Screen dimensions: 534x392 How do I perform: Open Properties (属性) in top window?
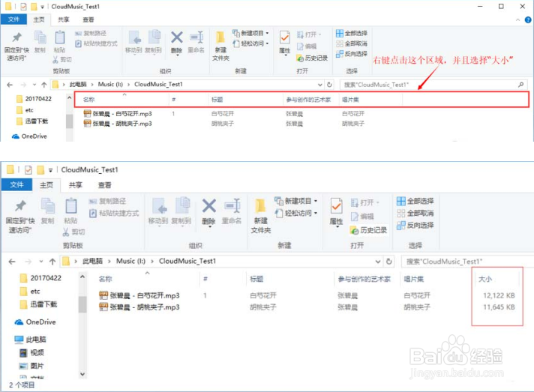point(284,43)
